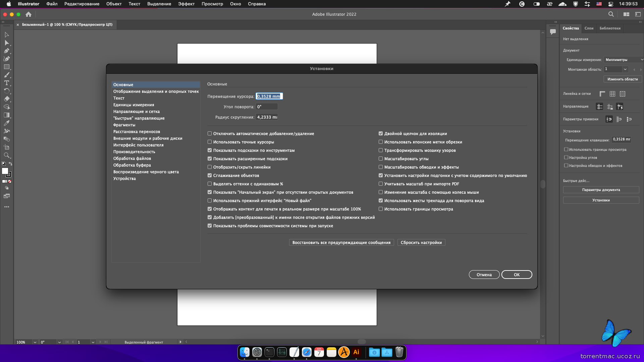This screenshot has width=644, height=362.
Task: Select the Eyedropper tool
Action: click(7, 123)
